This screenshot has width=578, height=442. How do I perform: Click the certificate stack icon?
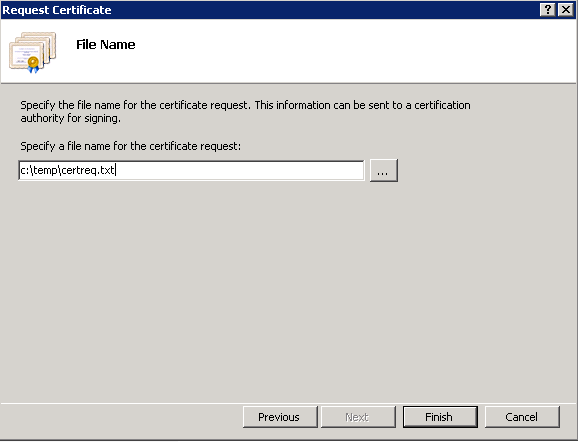point(32,52)
